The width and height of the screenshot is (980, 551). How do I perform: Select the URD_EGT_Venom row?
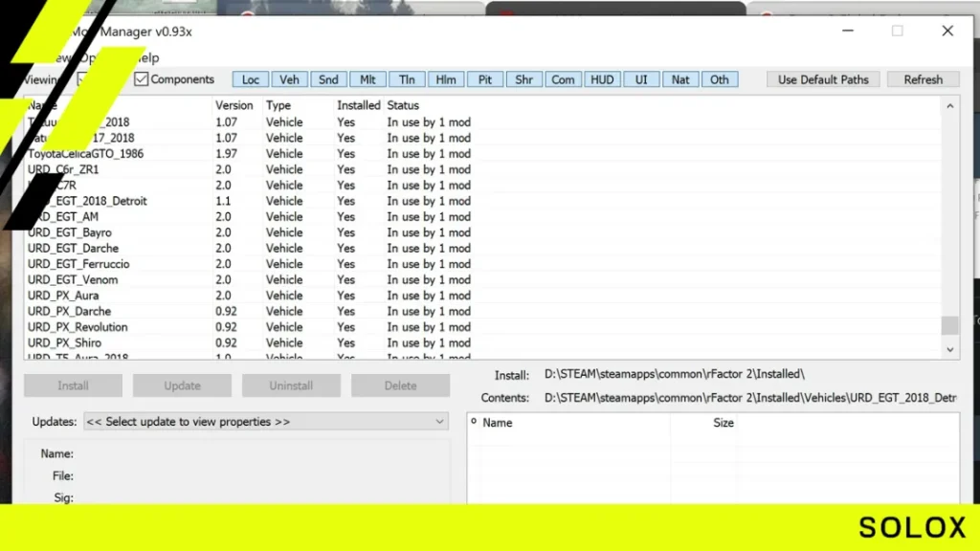pos(482,279)
